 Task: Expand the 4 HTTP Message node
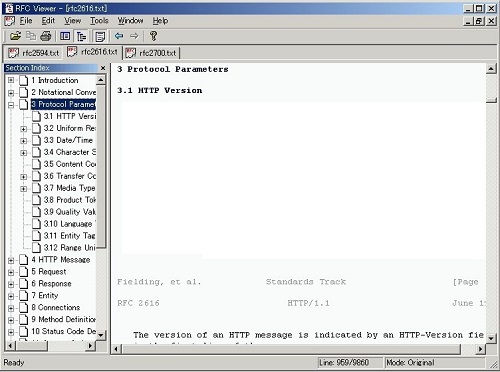click(11, 260)
